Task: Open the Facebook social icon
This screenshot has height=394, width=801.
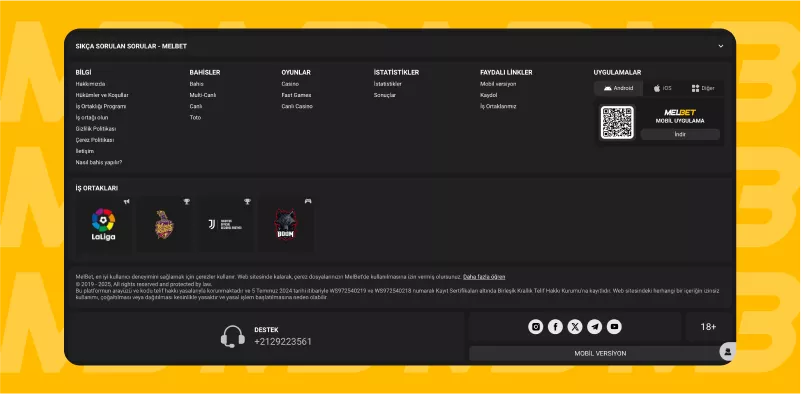Action: coord(555,327)
